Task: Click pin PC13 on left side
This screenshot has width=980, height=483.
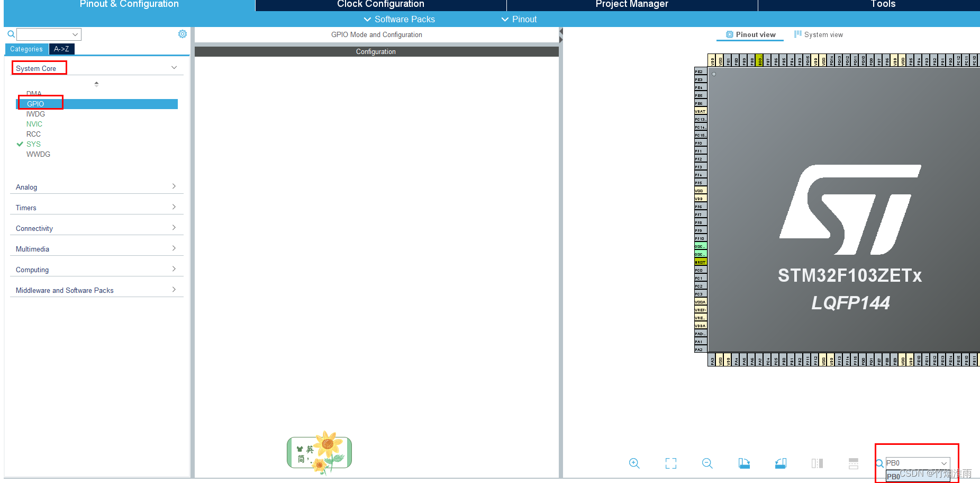Action: (700, 119)
